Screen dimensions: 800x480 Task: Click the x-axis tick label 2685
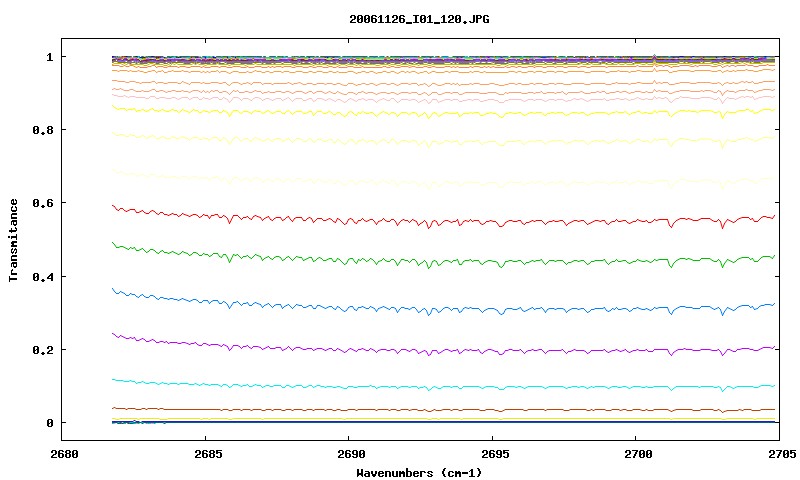[208, 454]
